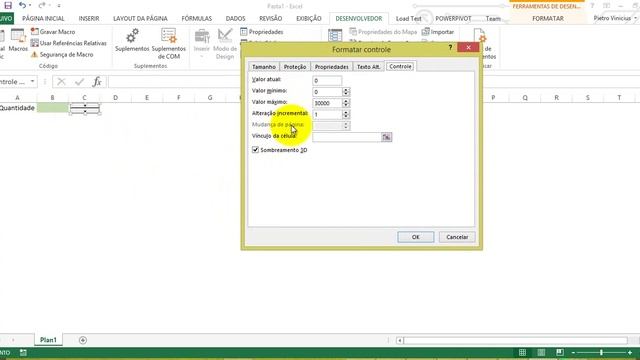Open Quick Access Toolbar customize dropdown
This screenshot has width=640, height=360.
(x=59, y=6)
